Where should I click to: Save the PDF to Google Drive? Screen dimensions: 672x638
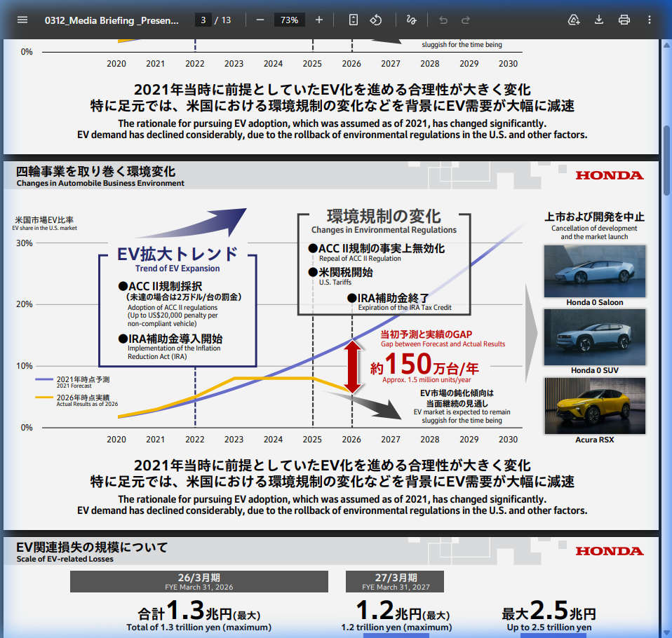coord(574,20)
